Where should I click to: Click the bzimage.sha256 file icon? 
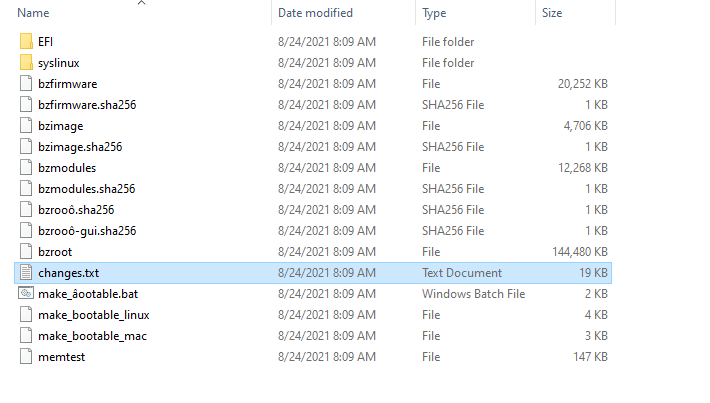click(x=26, y=147)
